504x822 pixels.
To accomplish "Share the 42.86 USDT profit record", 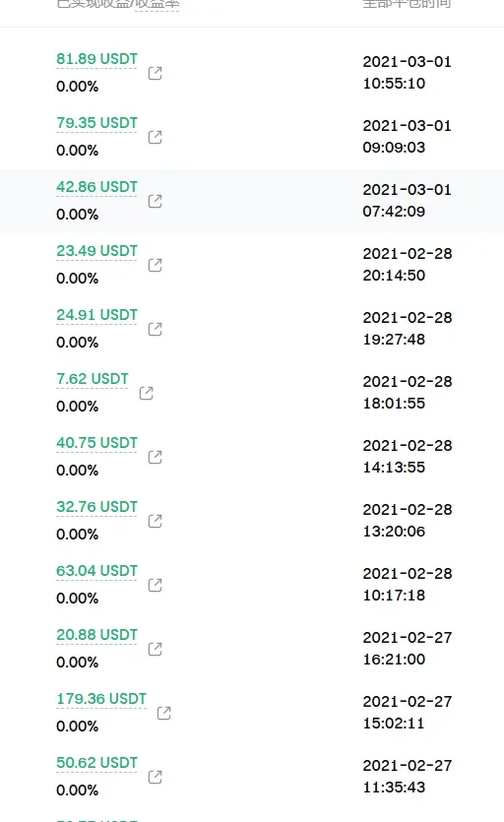I will [x=156, y=201].
